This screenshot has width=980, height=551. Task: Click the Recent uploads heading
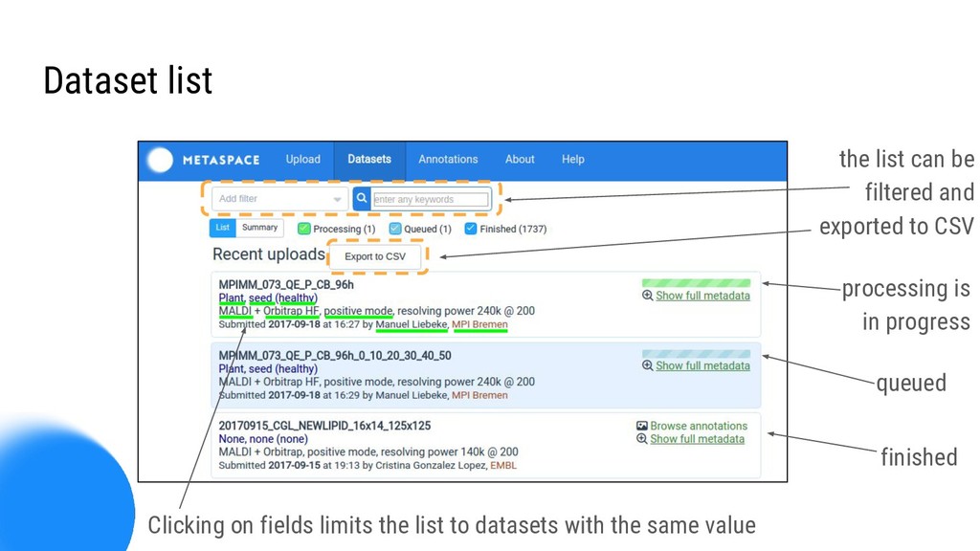point(269,254)
